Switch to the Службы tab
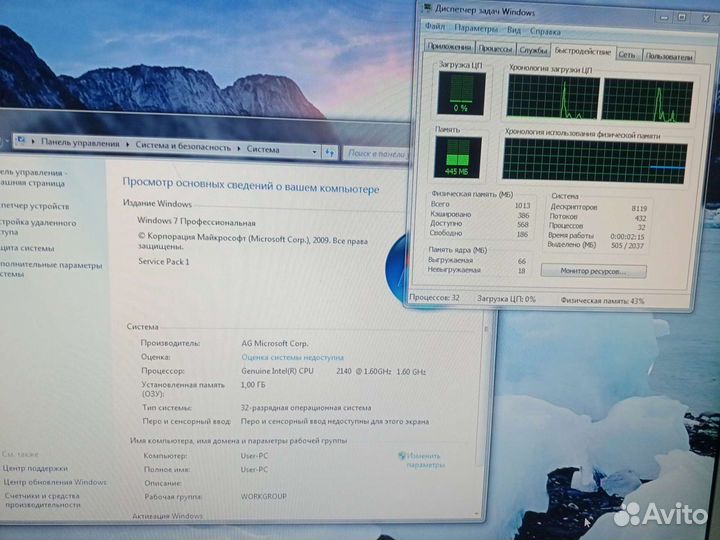 point(533,50)
